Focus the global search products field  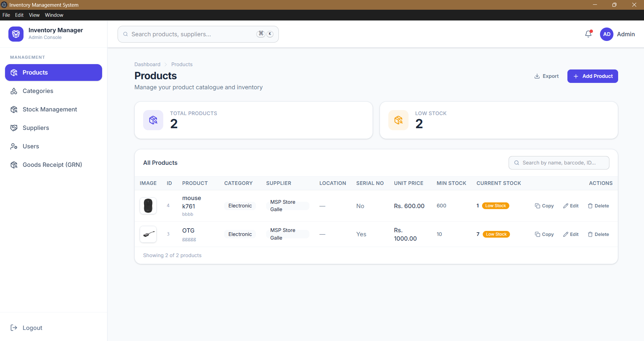(198, 34)
